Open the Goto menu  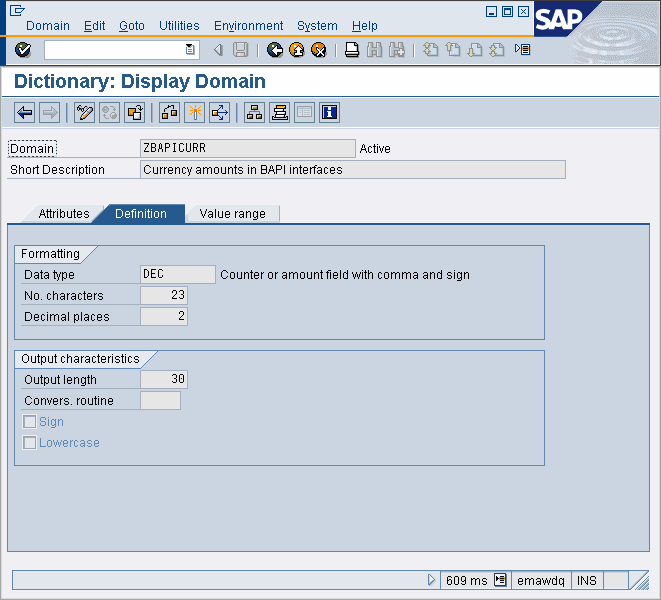point(132,26)
